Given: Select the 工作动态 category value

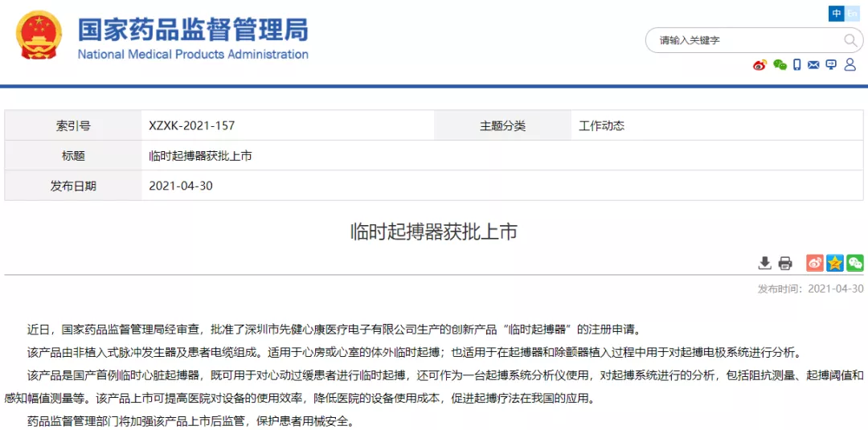Looking at the screenshot, I should [601, 125].
